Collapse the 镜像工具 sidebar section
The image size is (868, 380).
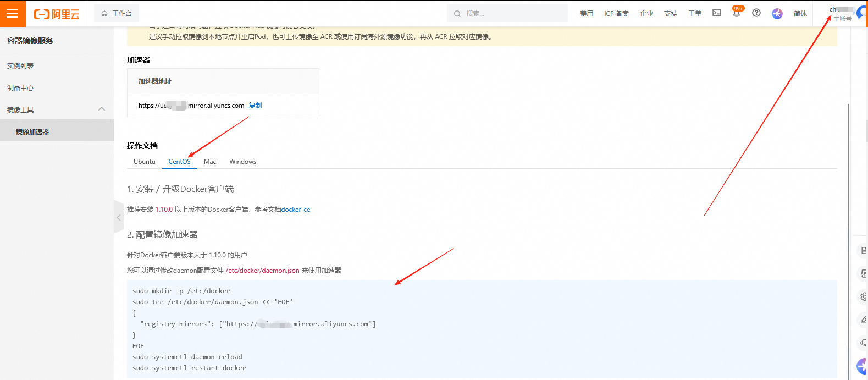102,109
